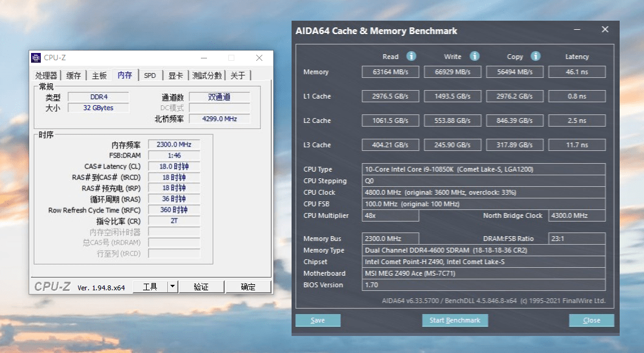644x353 pixels.
Task: Click the CPU Type field in AIDA64
Action: (483, 169)
